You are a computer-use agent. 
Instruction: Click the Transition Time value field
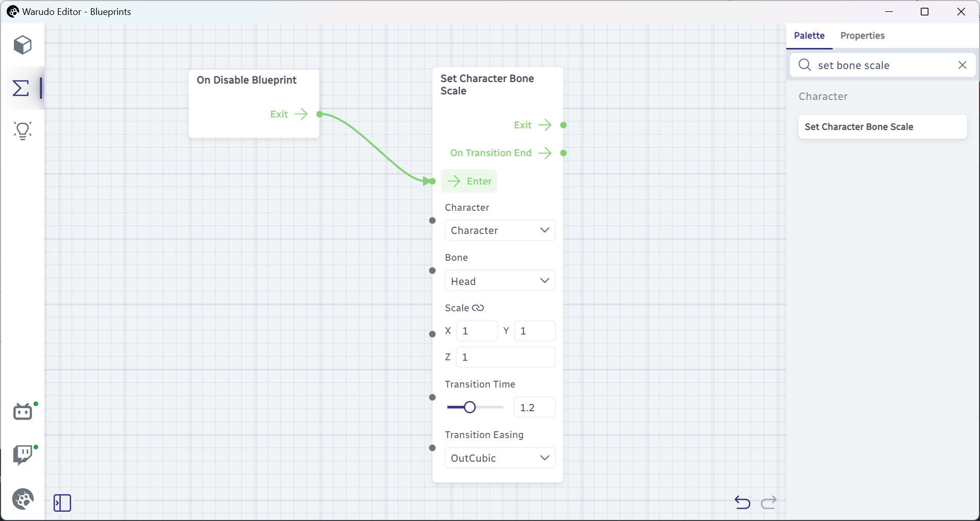[x=534, y=408]
